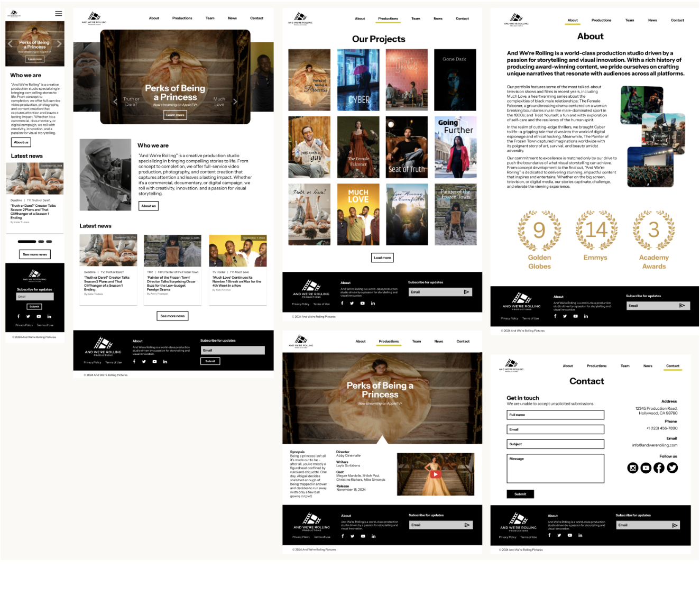Submit the Contact page Get in touch form

[x=520, y=494]
